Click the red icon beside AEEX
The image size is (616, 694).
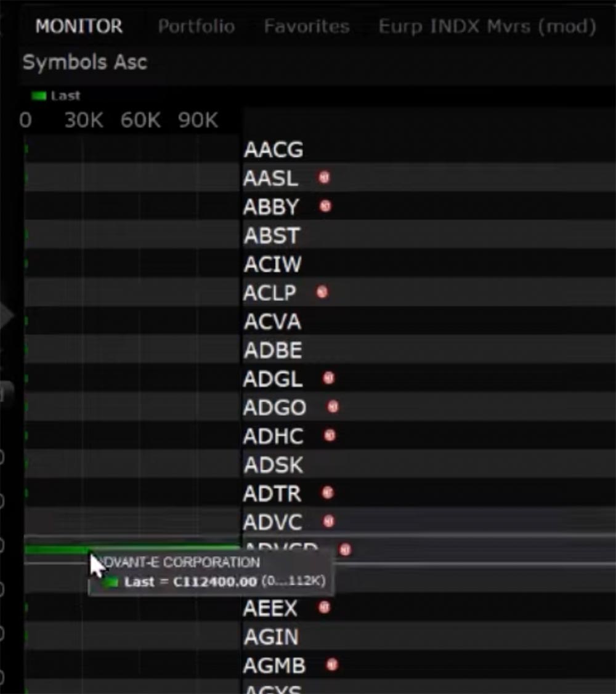[x=324, y=608]
